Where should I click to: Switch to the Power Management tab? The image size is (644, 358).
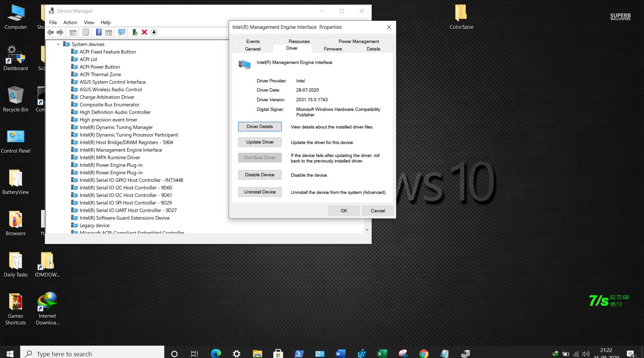[x=359, y=41]
